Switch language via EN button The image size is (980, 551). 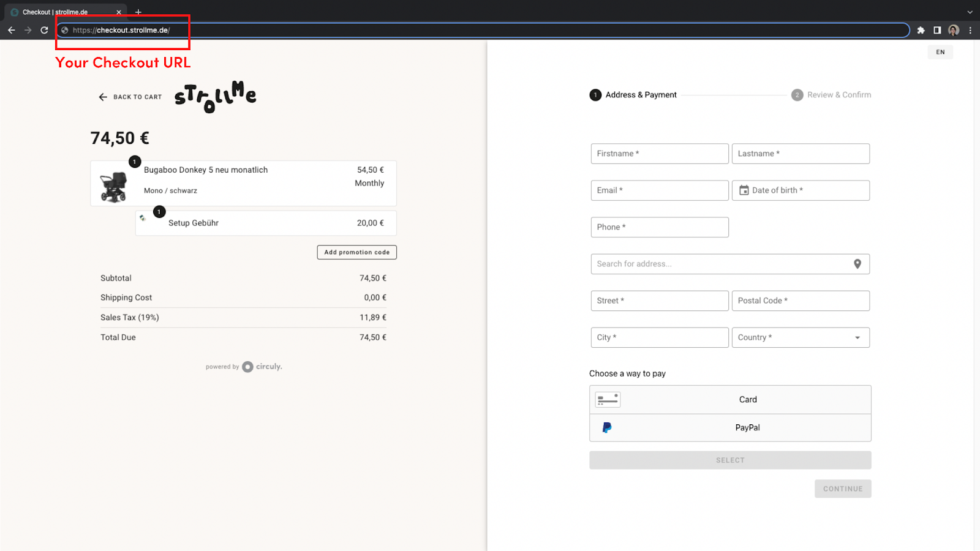tap(940, 52)
